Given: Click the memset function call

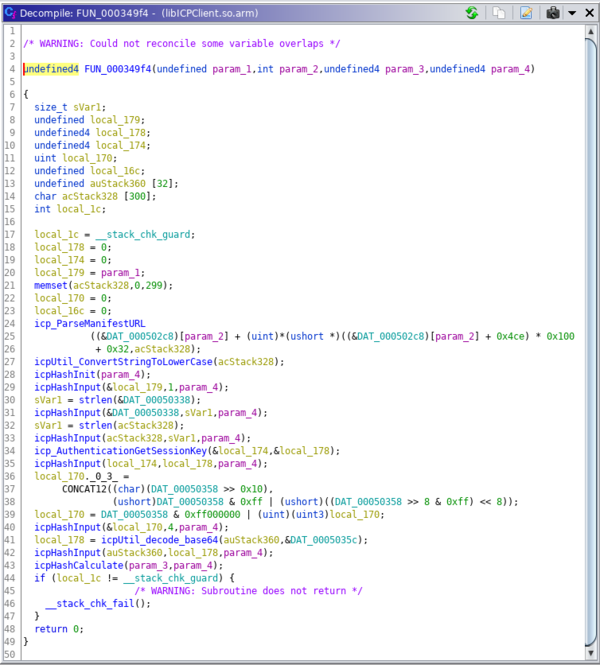Looking at the screenshot, I should (50, 285).
